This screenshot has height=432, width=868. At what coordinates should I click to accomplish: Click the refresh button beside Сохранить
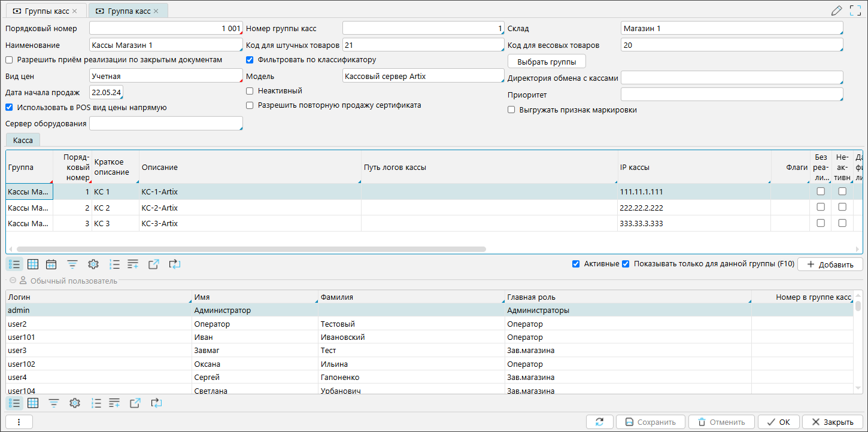pyautogui.click(x=599, y=422)
